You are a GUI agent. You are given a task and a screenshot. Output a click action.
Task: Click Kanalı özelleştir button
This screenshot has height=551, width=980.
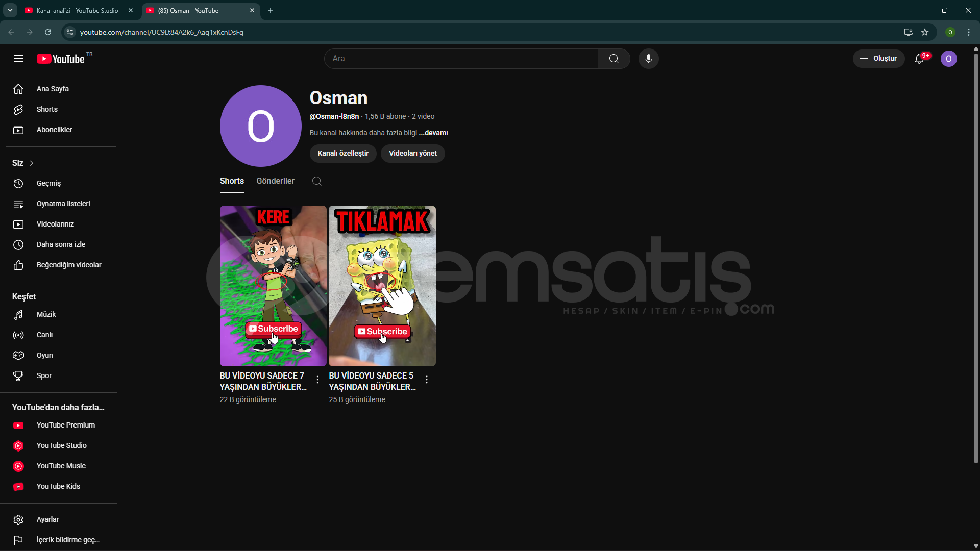[x=343, y=153]
